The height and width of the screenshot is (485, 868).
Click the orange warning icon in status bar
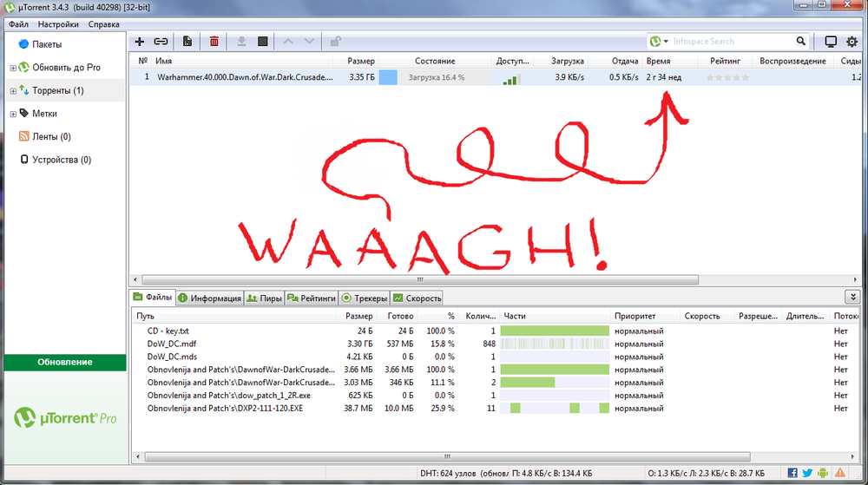(x=839, y=473)
